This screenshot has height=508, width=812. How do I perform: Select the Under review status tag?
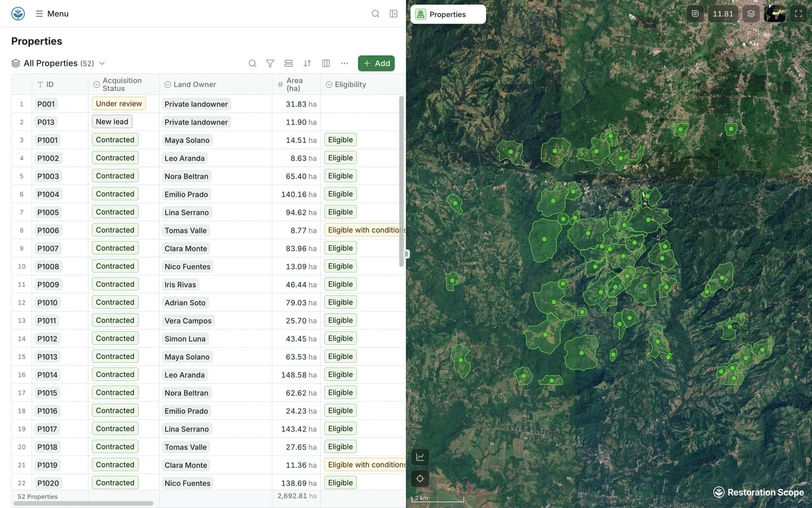coord(119,104)
